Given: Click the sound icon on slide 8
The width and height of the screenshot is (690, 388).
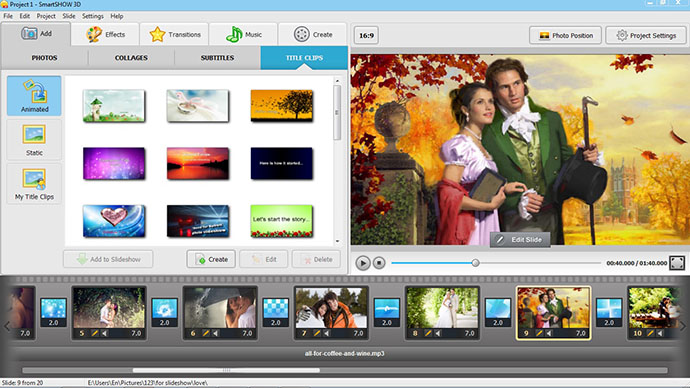Looking at the screenshot, I should click(438, 333).
